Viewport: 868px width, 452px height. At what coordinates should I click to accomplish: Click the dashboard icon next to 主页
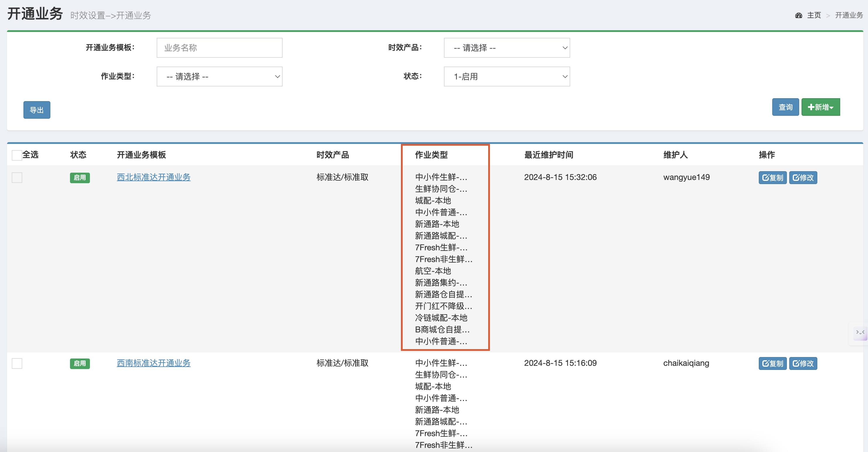coord(798,15)
